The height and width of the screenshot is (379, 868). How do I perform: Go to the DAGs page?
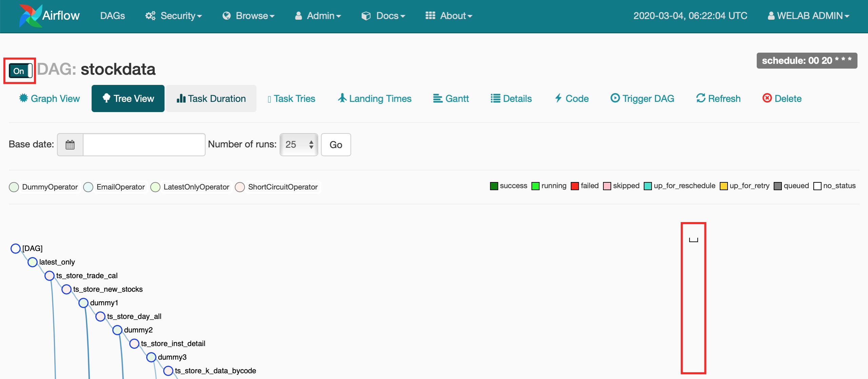(x=112, y=16)
